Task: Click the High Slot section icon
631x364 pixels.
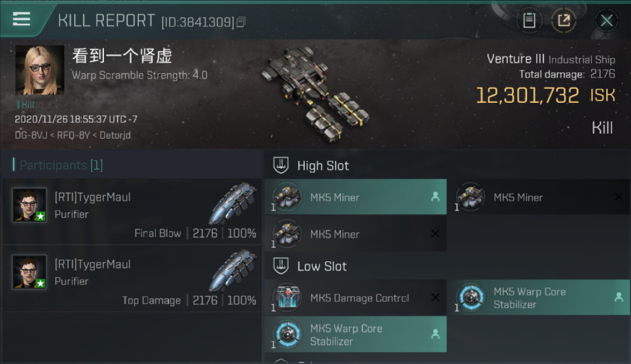Action: [x=281, y=165]
